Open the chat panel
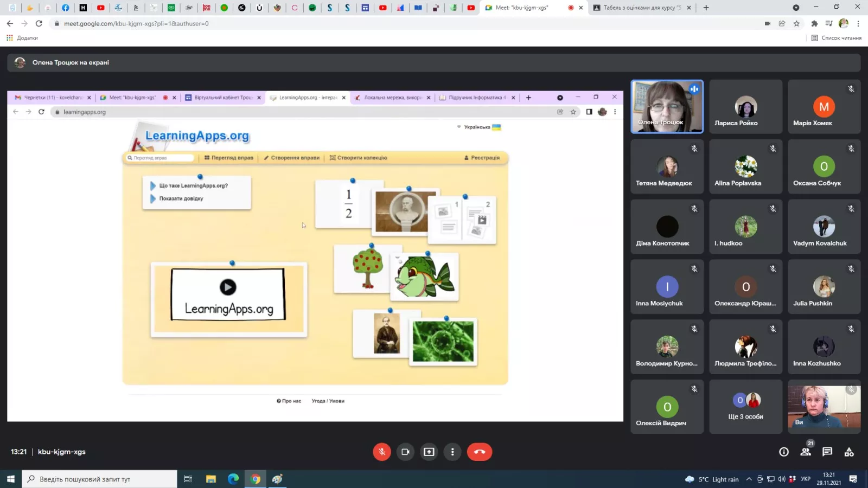Image resolution: width=868 pixels, height=488 pixels. (827, 452)
